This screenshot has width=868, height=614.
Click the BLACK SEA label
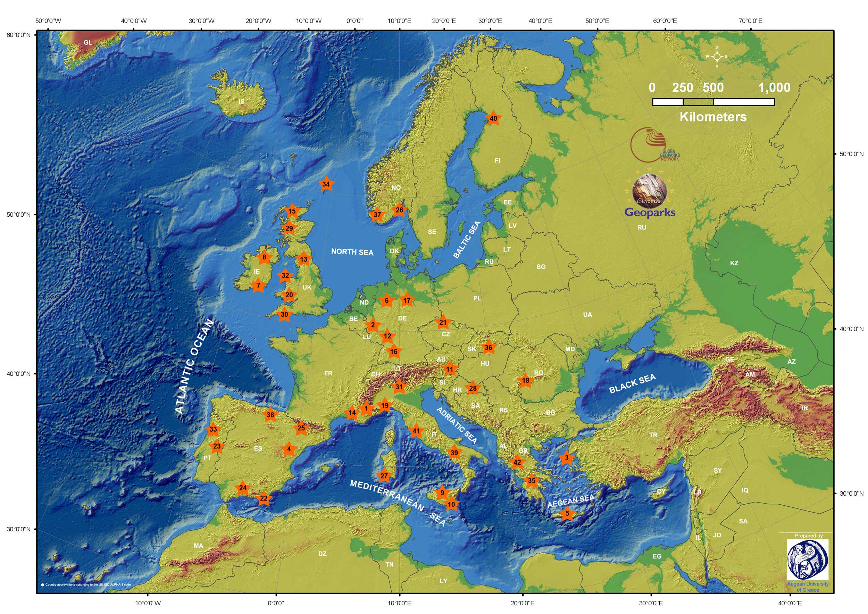[x=632, y=384]
